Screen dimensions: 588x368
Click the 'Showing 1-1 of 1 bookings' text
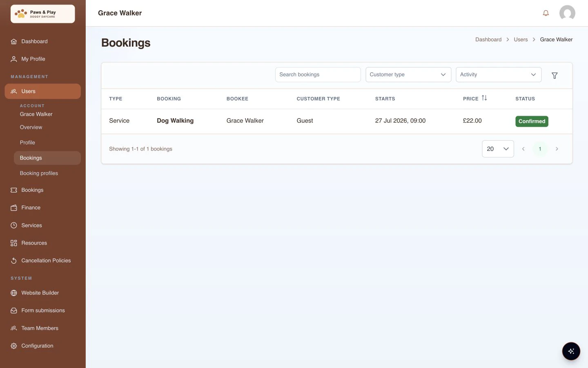pos(140,149)
